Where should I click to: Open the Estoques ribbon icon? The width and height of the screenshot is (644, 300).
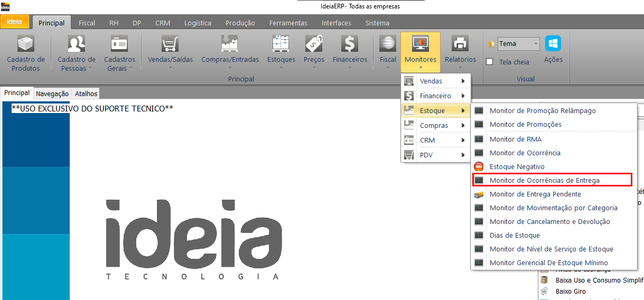(x=281, y=44)
